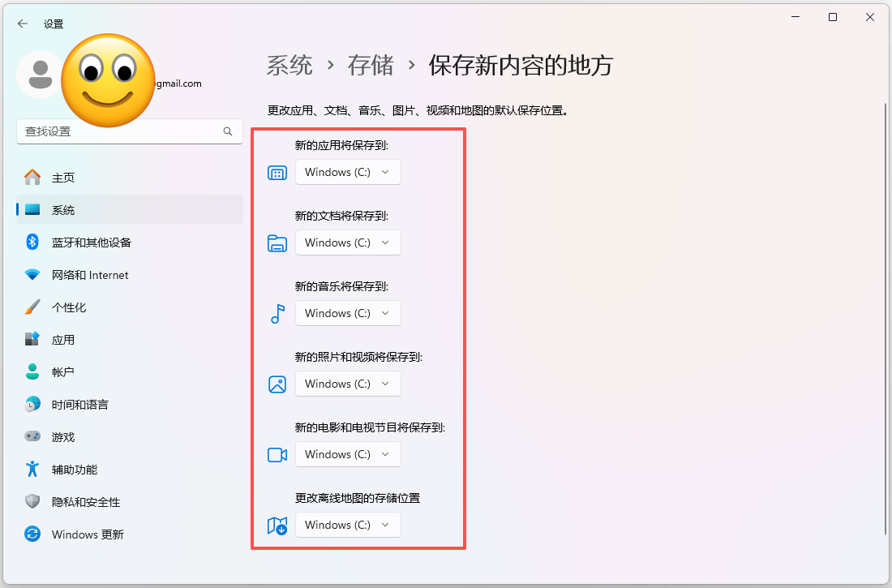Open 帐户 settings page
This screenshot has width=892, height=588.
(63, 372)
